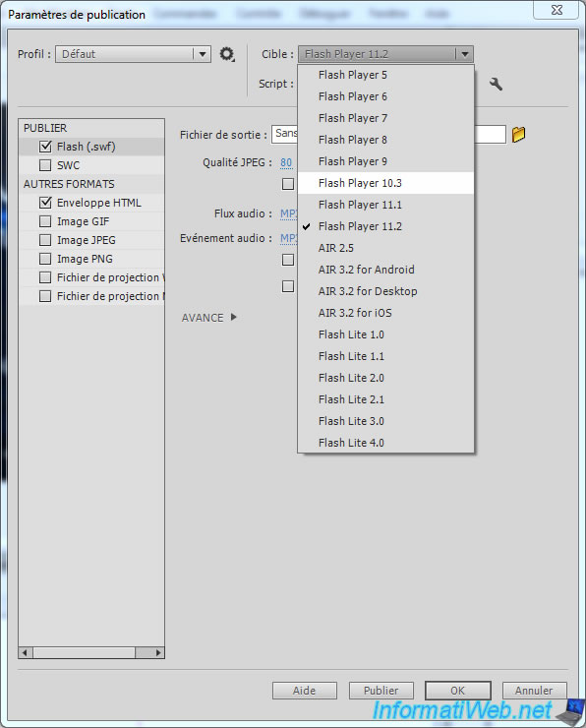
Task: Choose checked Flash Player 11.2 entry
Action: coord(385,226)
